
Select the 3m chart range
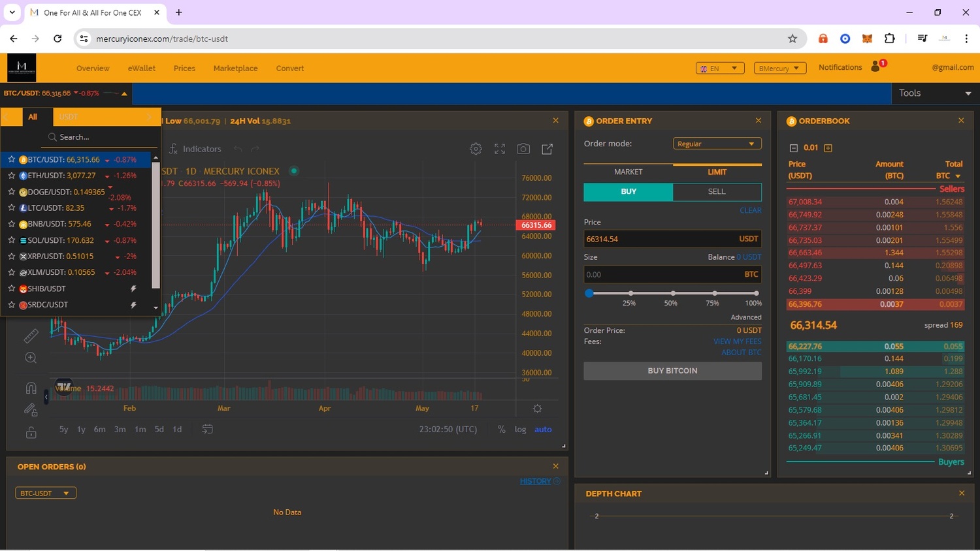coord(120,429)
